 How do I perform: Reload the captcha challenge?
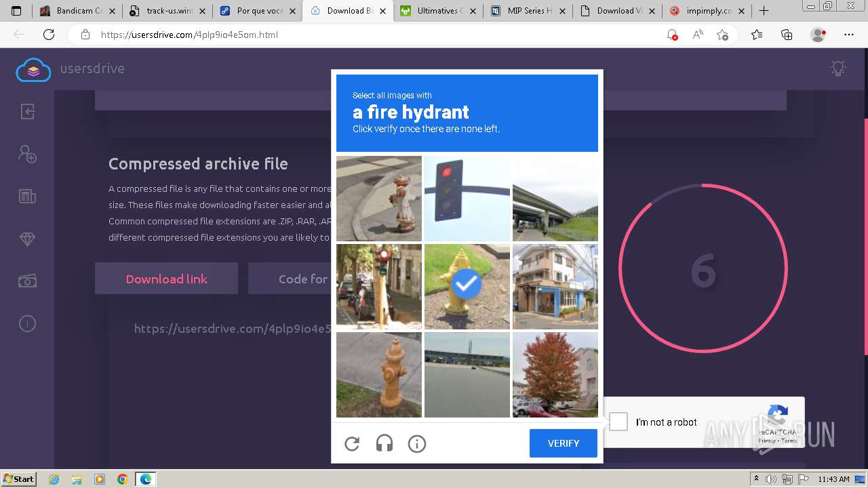(x=352, y=444)
